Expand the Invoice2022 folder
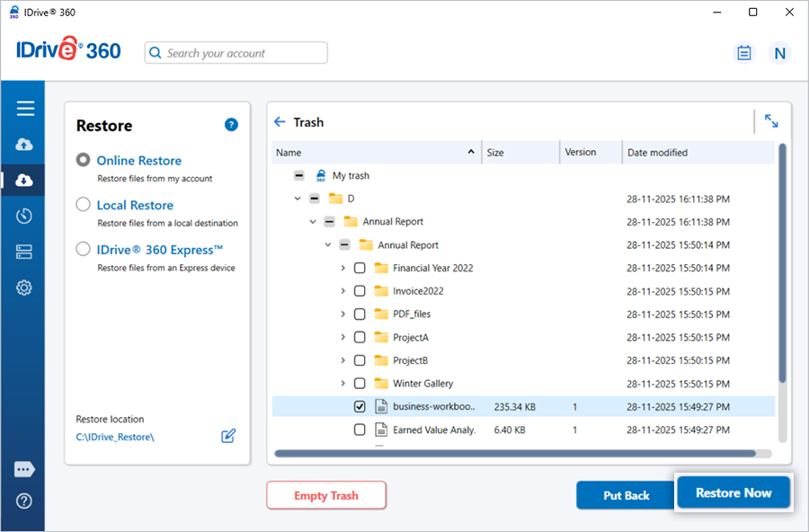This screenshot has width=809, height=532. [342, 291]
